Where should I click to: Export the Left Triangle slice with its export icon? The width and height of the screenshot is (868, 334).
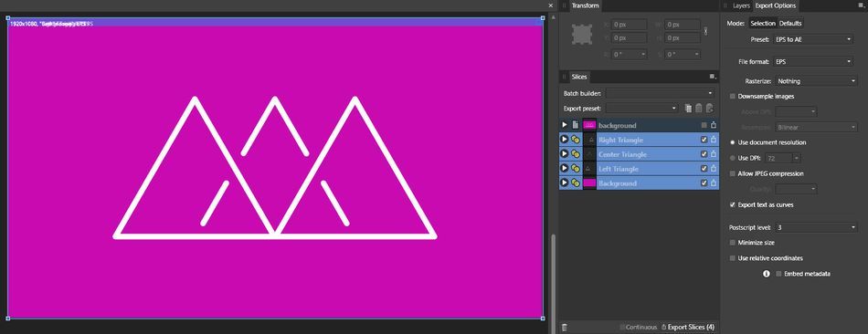pos(714,169)
